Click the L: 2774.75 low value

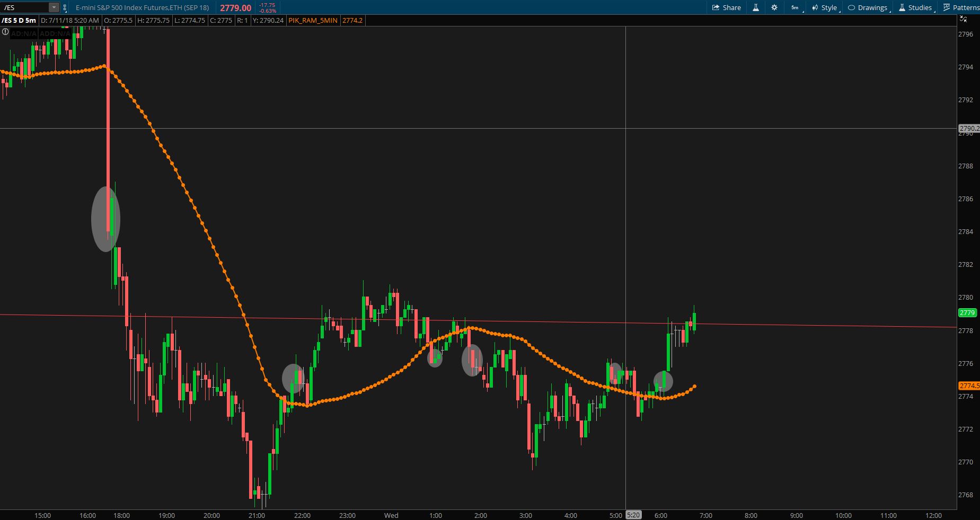click(189, 20)
